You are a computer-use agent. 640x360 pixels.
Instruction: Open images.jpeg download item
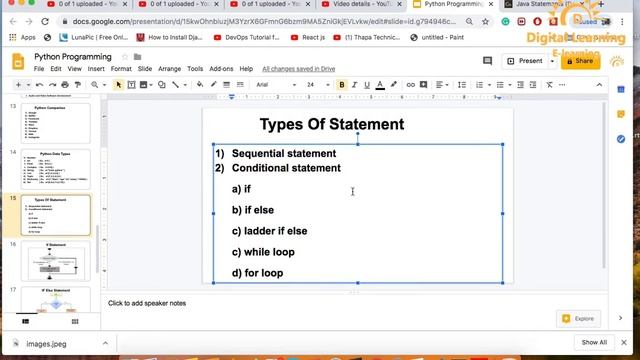tap(46, 344)
